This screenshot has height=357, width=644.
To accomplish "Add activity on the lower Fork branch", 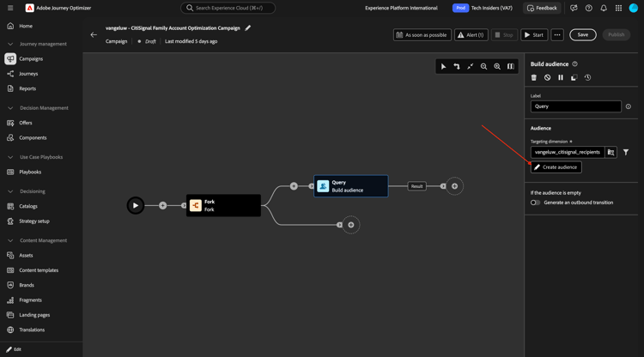I will pyautogui.click(x=351, y=225).
